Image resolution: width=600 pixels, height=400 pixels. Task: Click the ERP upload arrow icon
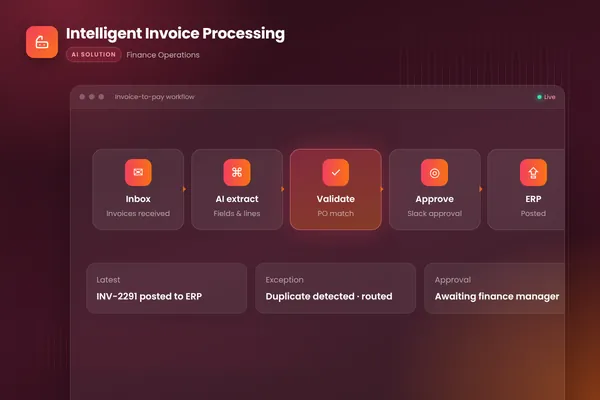pos(533,172)
